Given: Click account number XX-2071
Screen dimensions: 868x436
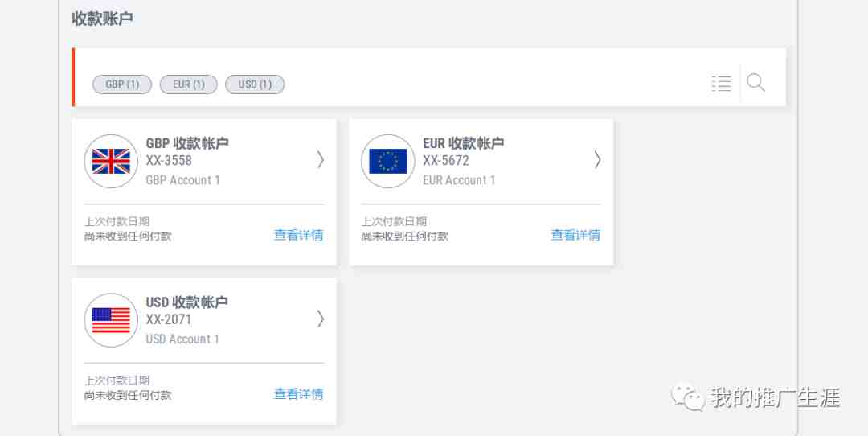Looking at the screenshot, I should point(169,319).
